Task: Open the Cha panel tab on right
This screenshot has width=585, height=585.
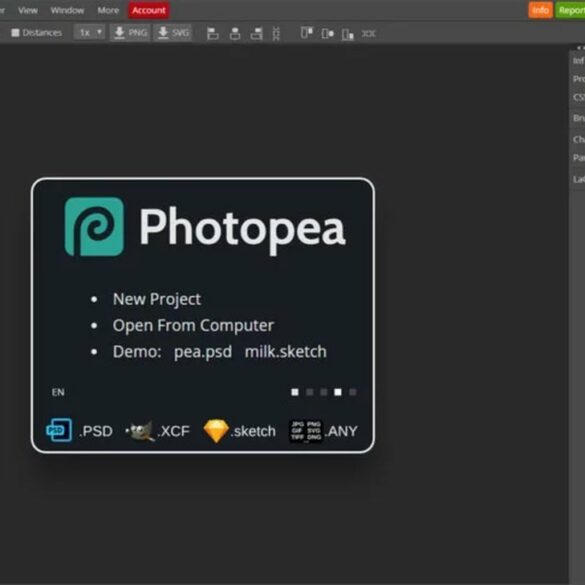Action: (578, 140)
